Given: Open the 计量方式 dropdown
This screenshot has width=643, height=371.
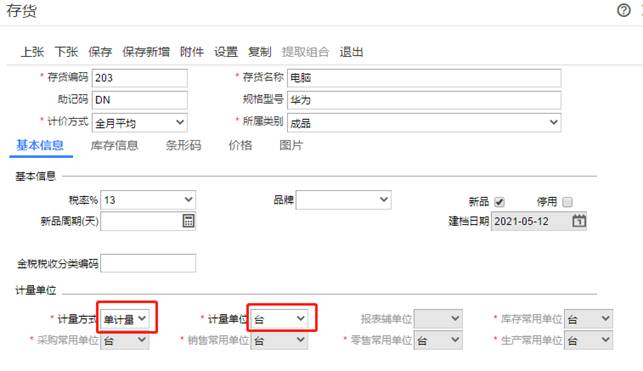Looking at the screenshot, I should pyautogui.click(x=124, y=319).
